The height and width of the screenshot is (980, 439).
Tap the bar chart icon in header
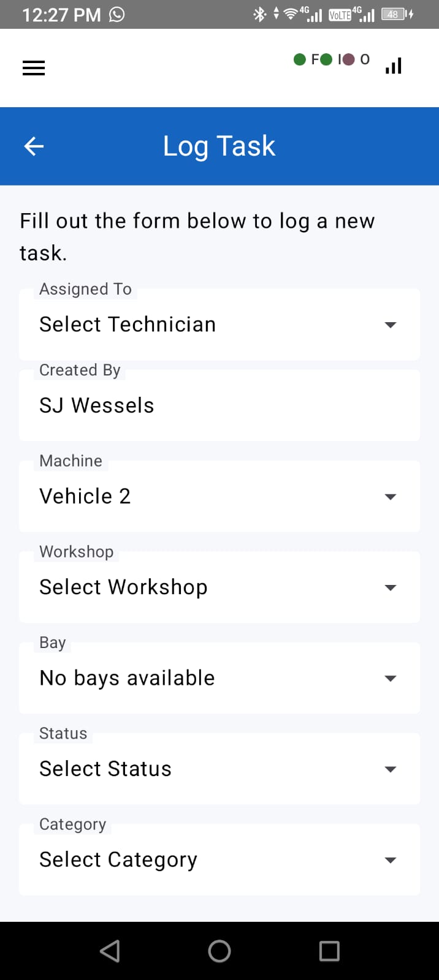(x=394, y=66)
